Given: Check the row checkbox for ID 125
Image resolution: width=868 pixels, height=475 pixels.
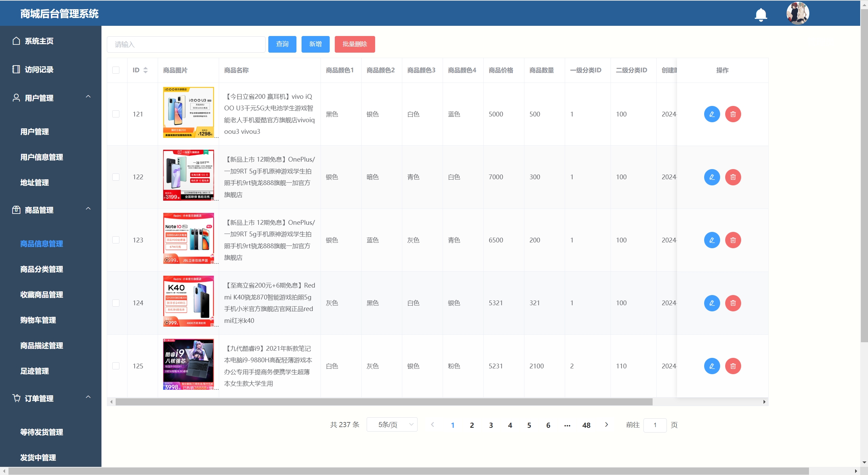Looking at the screenshot, I should pos(116,366).
